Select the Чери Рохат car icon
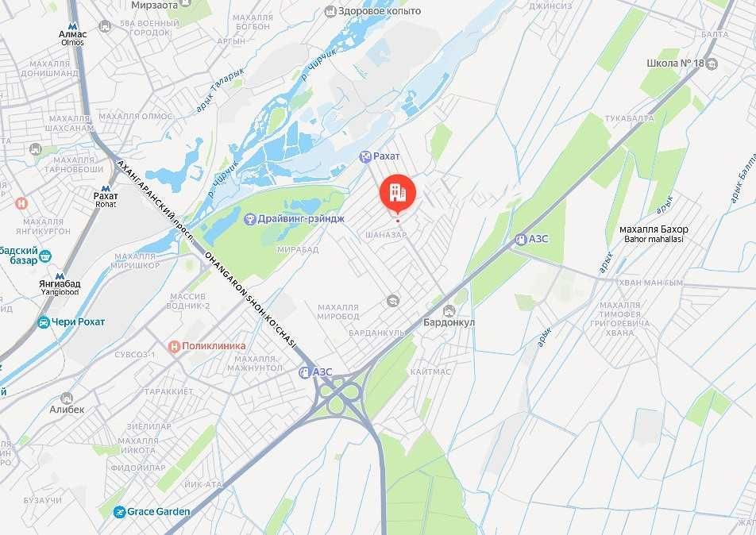This screenshot has width=756, height=535. 44,322
